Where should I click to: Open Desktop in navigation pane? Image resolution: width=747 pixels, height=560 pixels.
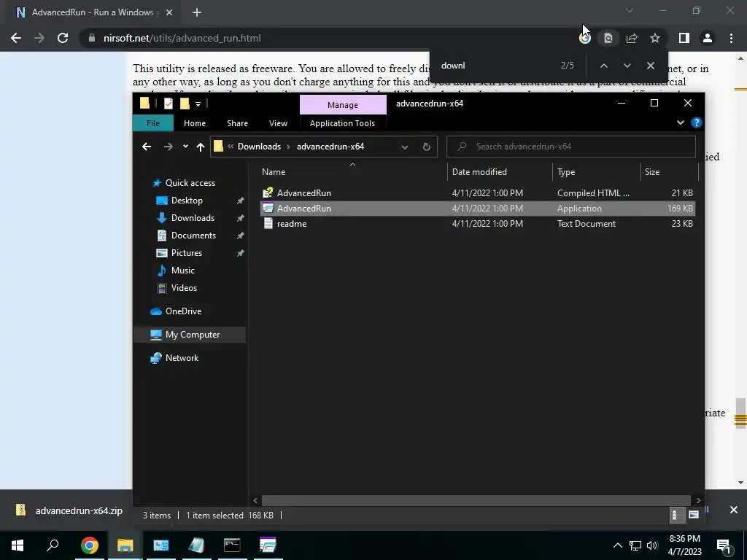[187, 201]
